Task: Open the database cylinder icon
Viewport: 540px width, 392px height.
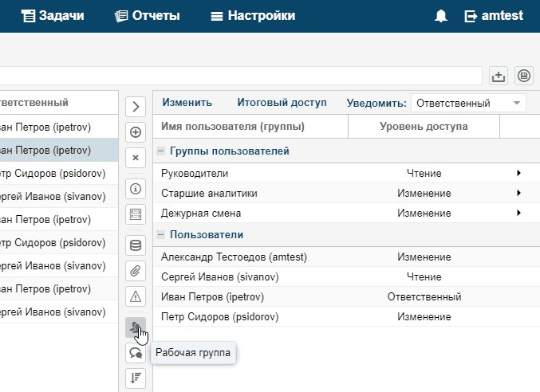Action: coord(136,245)
